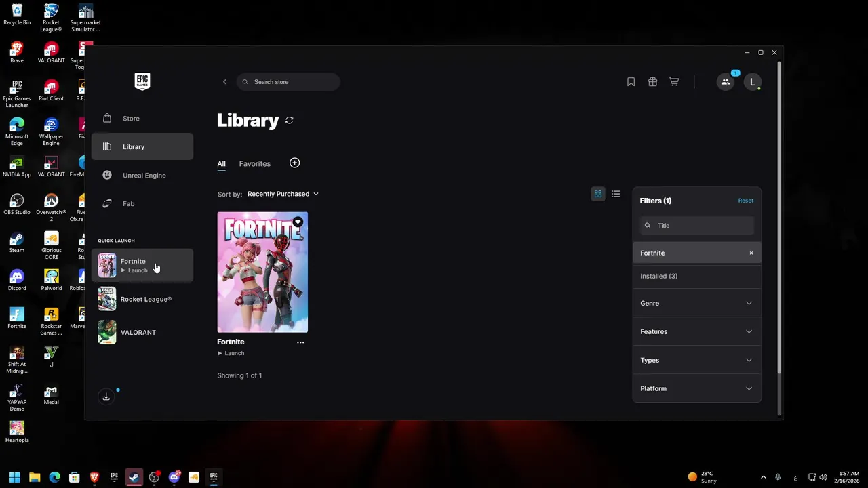
Task: Focus the filter Title search field
Action: point(696,226)
